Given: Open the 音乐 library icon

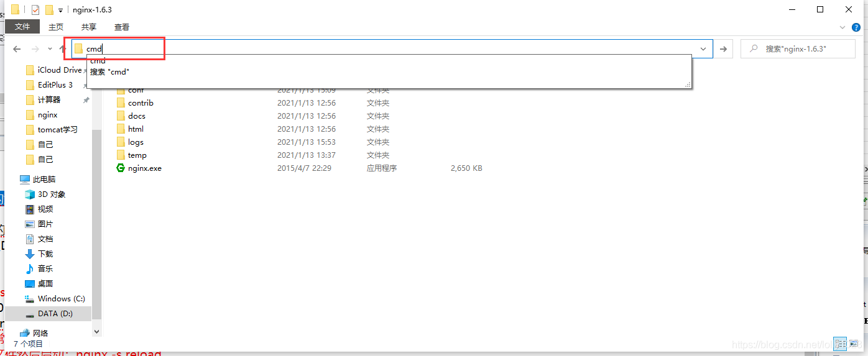Looking at the screenshot, I should [30, 268].
